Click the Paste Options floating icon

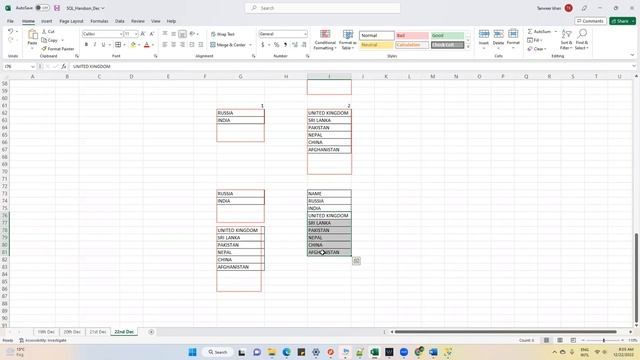(x=356, y=260)
